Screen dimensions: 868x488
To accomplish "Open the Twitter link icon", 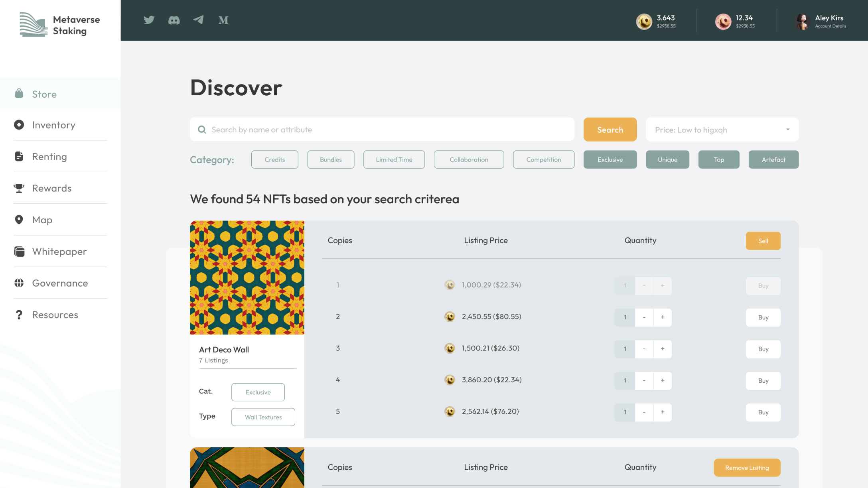I will 149,20.
